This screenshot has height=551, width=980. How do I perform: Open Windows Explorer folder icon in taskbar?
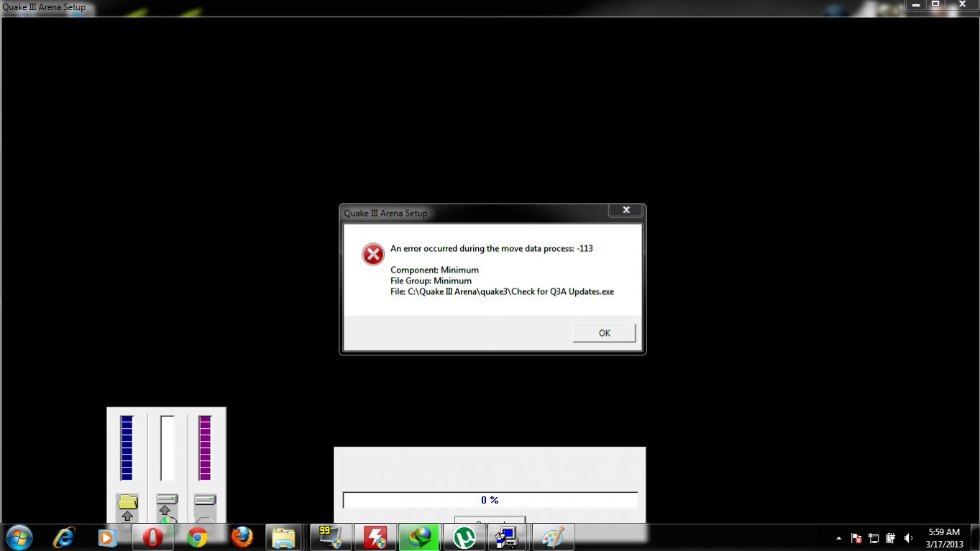point(284,537)
